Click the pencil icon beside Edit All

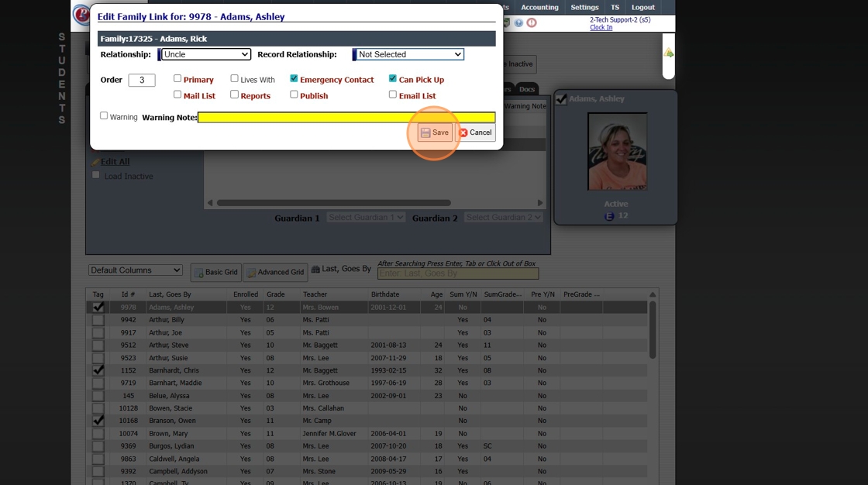[95, 162]
